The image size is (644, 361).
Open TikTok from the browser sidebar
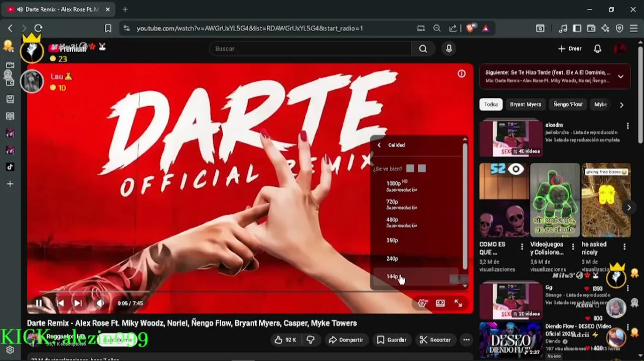pyautogui.click(x=10, y=167)
